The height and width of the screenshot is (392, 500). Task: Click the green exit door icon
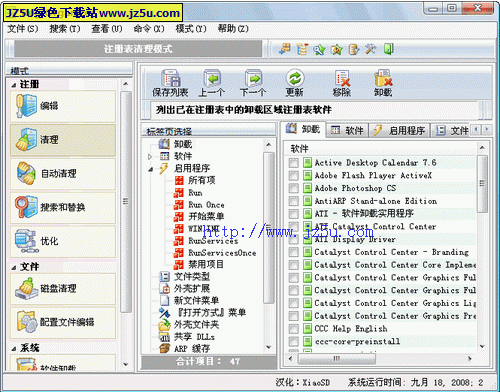pyautogui.click(x=388, y=49)
